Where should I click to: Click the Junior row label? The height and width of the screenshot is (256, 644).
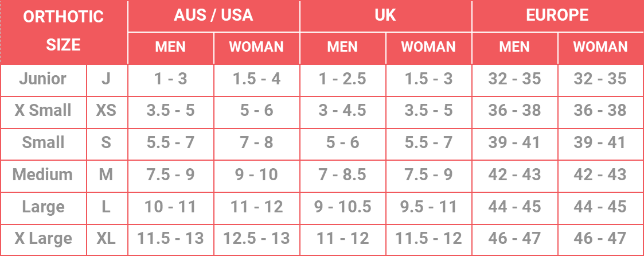pyautogui.click(x=43, y=80)
